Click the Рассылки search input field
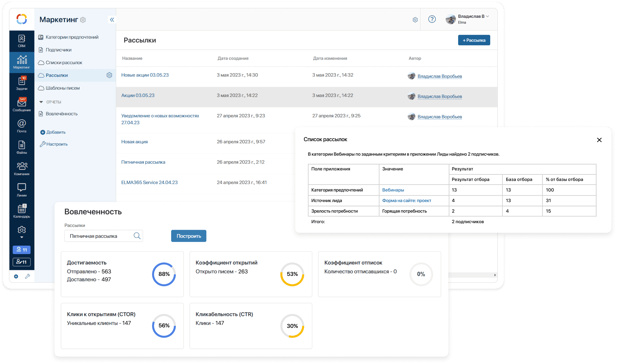 click(99, 236)
